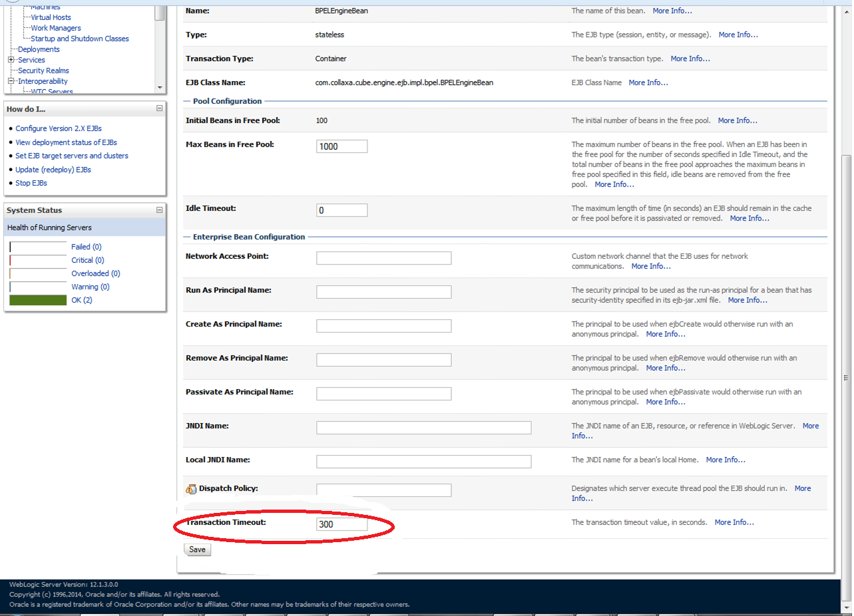This screenshot has width=854, height=616.
Task: Open Security Realms in the tree
Action: pyautogui.click(x=43, y=71)
